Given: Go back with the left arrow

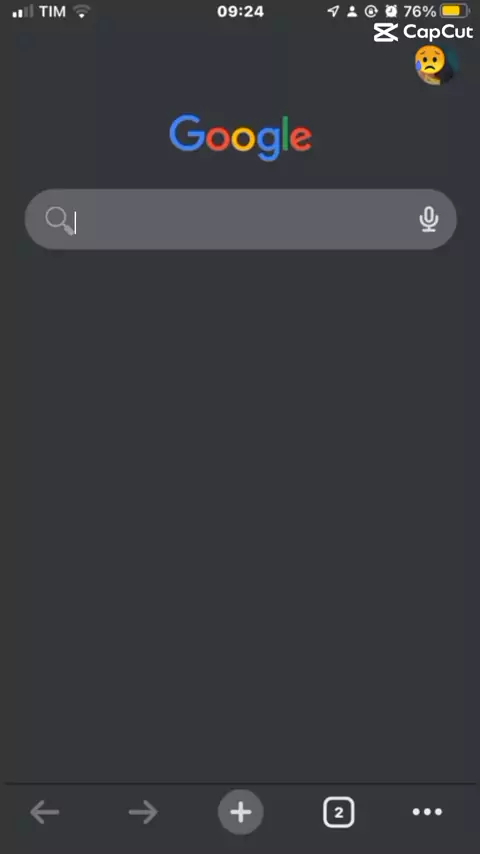Looking at the screenshot, I should click(45, 812).
